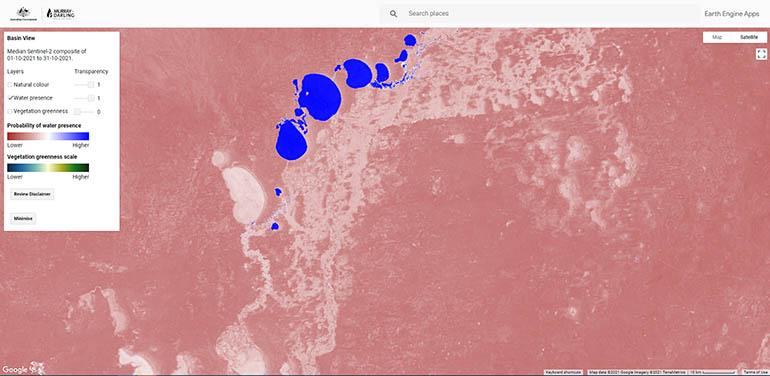Enable the Vegetation greenness layer checkbox
The image size is (770, 376).
pyautogui.click(x=10, y=111)
